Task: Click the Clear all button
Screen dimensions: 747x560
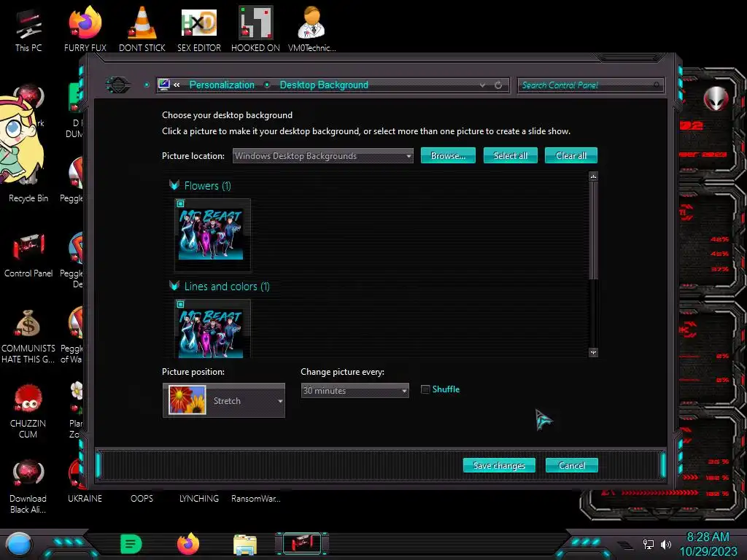Action: pos(570,156)
